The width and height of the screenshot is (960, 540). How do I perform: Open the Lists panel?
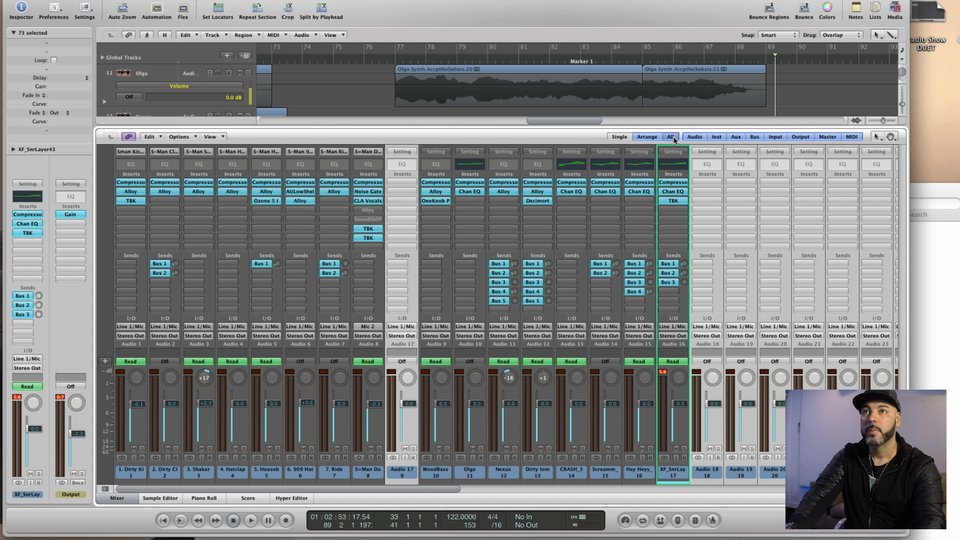876,9
